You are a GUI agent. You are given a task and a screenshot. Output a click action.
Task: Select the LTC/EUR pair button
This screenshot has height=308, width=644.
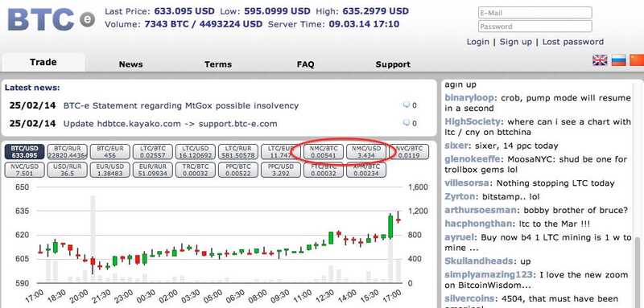(x=281, y=152)
